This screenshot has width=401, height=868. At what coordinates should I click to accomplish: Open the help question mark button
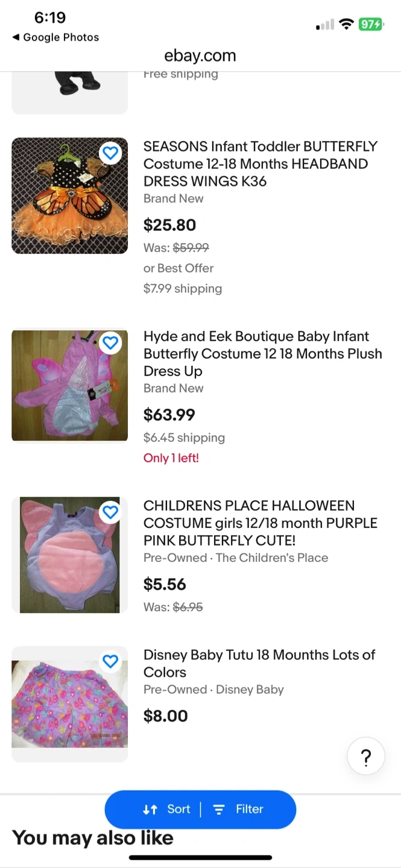[x=366, y=758]
